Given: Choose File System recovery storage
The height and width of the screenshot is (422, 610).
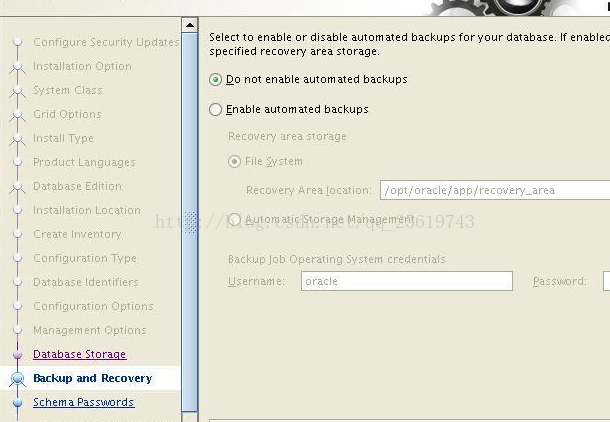Looking at the screenshot, I should pos(234,161).
